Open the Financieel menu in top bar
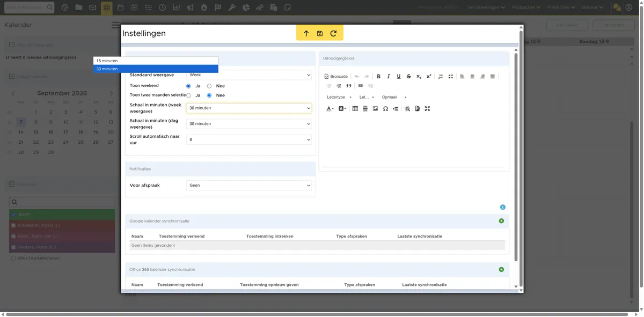 (561, 8)
